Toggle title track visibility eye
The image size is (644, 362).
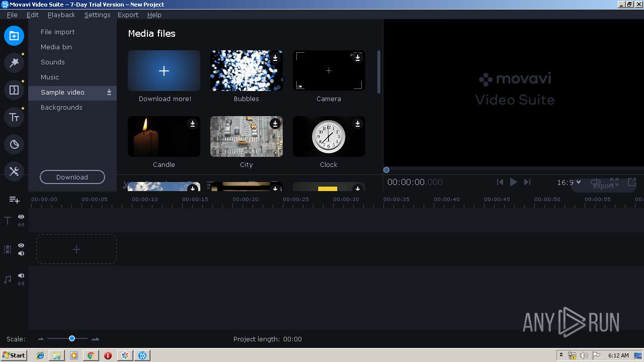pos(21,217)
